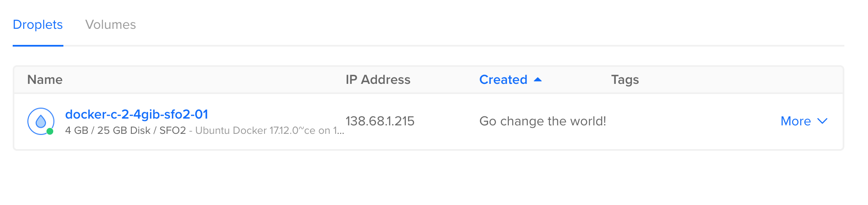
Task: Click the Ubuntu Docker image description
Action: coord(270,130)
